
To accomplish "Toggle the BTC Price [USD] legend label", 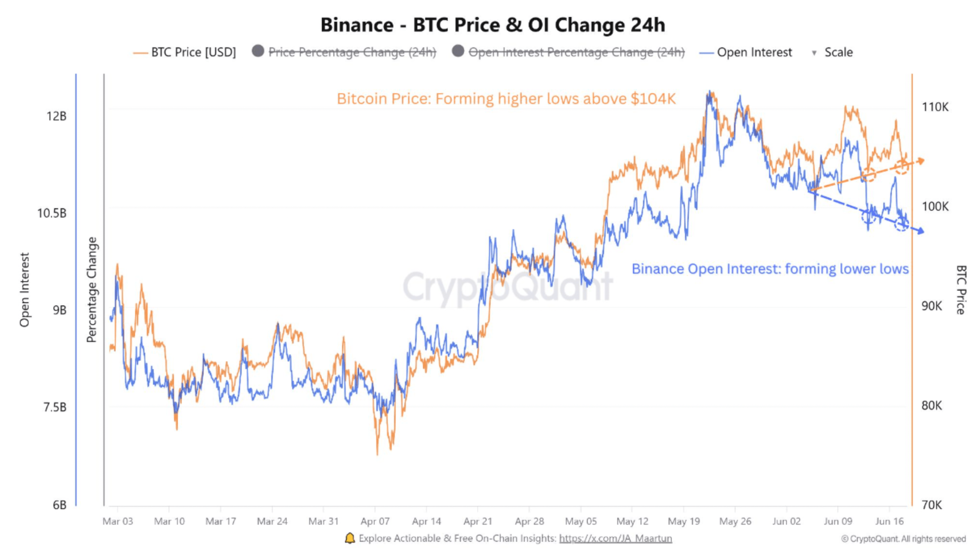I will tap(194, 52).
